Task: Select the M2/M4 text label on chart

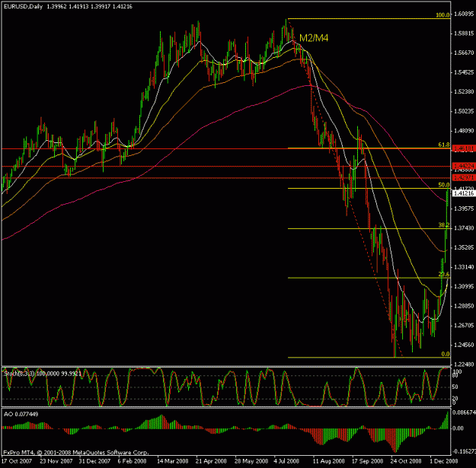Action: 314,38
